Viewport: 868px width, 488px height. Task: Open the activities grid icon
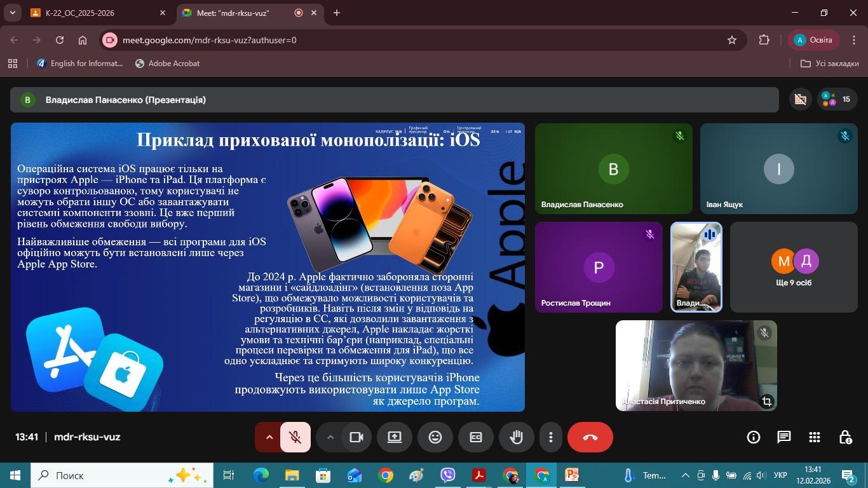815,437
